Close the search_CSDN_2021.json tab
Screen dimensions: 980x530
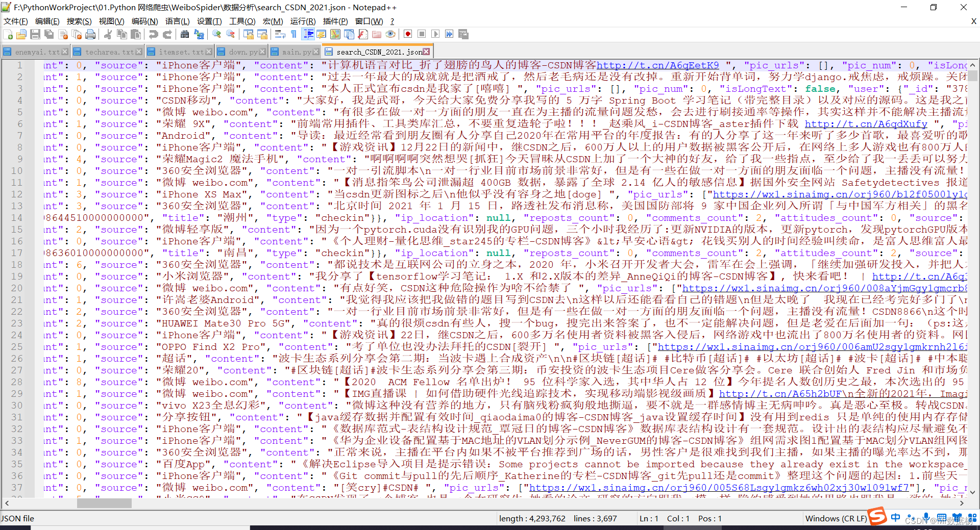coord(426,52)
